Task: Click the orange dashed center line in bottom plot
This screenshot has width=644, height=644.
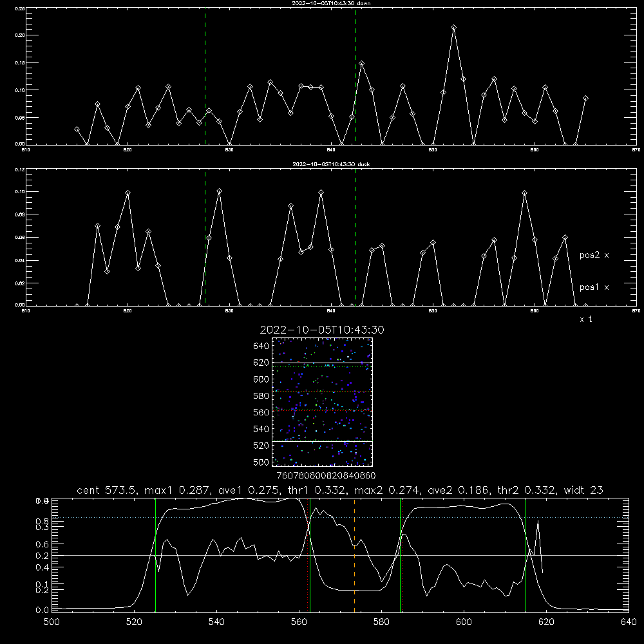Action: tap(354, 554)
